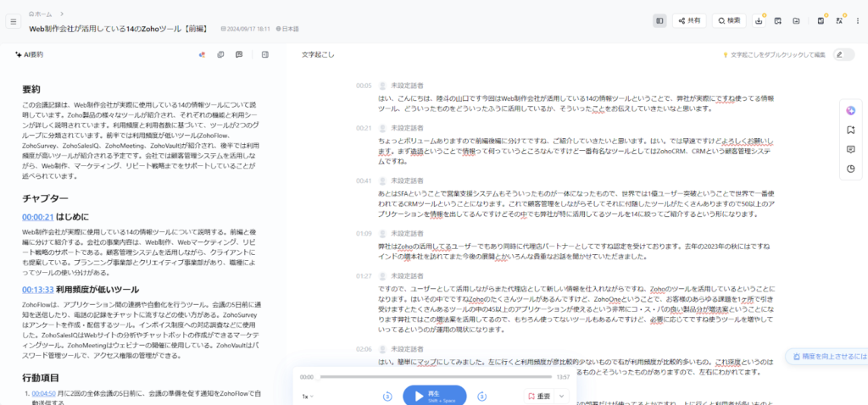Expand the 重要 dropdown arrow

coord(561,397)
